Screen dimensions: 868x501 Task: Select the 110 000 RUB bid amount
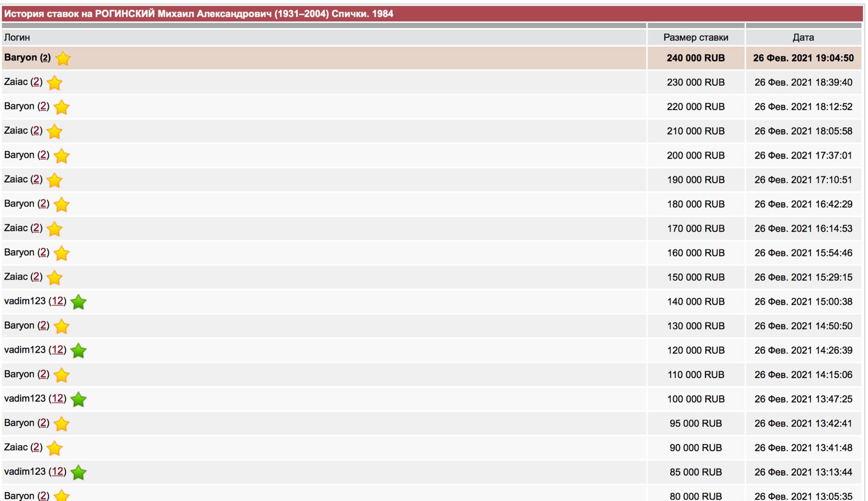tap(695, 375)
